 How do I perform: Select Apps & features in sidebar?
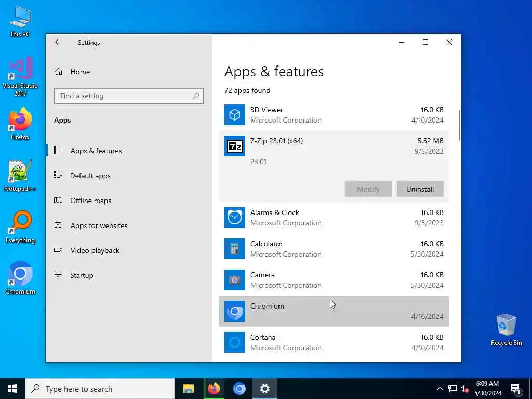click(96, 151)
